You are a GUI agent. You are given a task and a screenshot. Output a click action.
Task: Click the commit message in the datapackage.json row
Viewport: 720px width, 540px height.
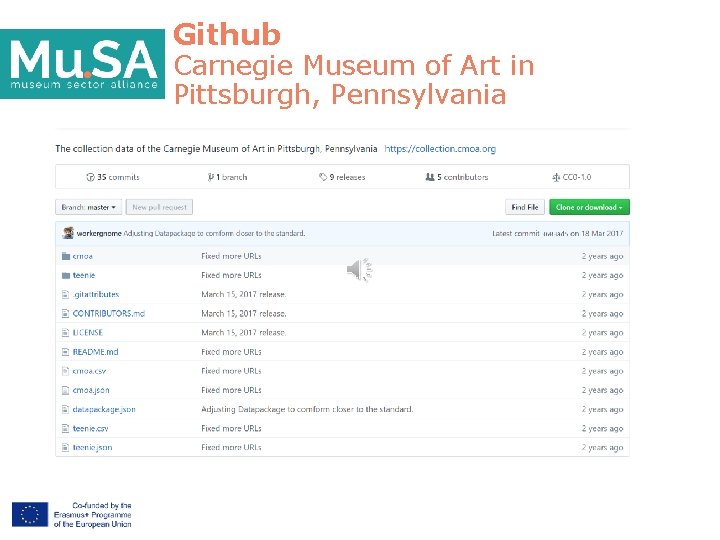click(307, 409)
